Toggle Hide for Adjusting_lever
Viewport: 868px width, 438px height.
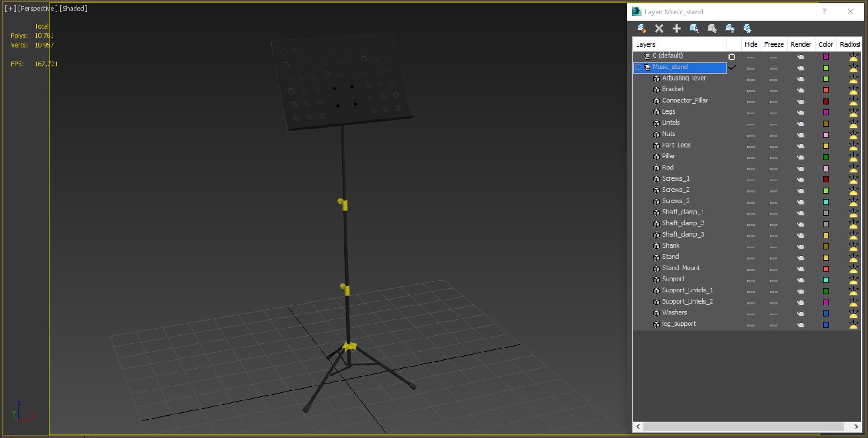751,80
